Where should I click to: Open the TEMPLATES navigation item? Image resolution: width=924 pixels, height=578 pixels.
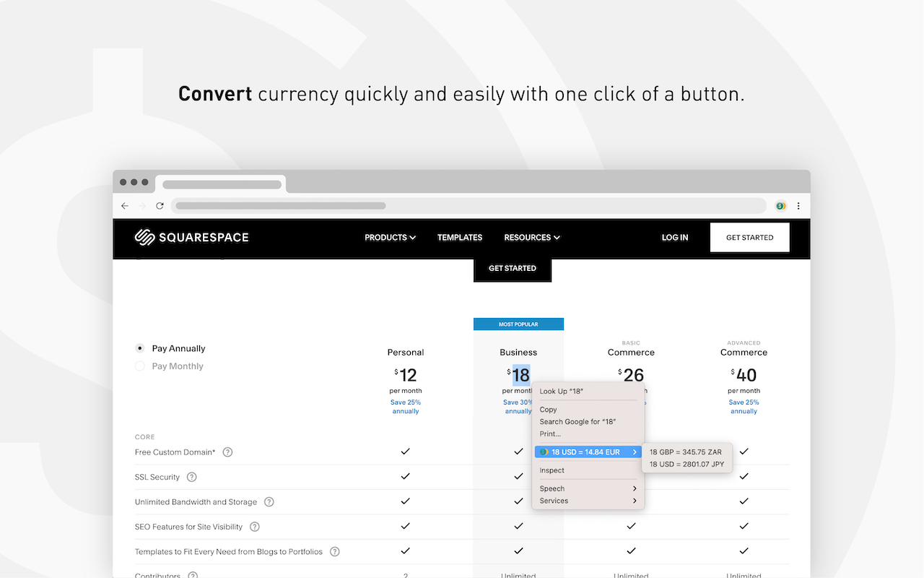point(459,237)
